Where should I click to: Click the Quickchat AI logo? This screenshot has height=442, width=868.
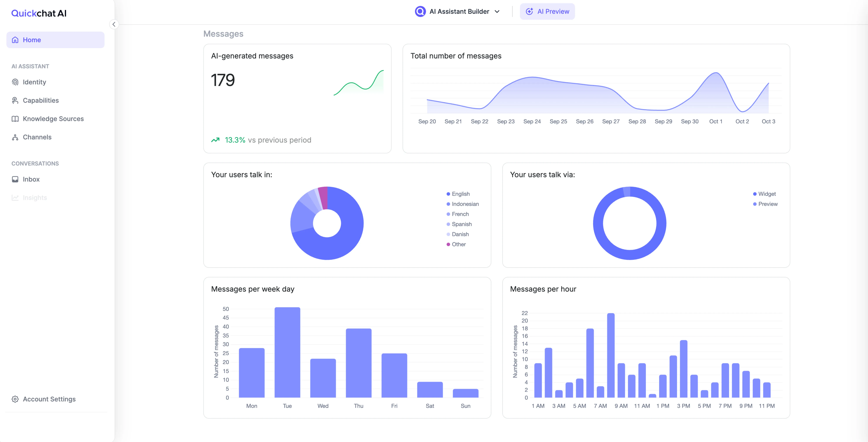coord(39,13)
